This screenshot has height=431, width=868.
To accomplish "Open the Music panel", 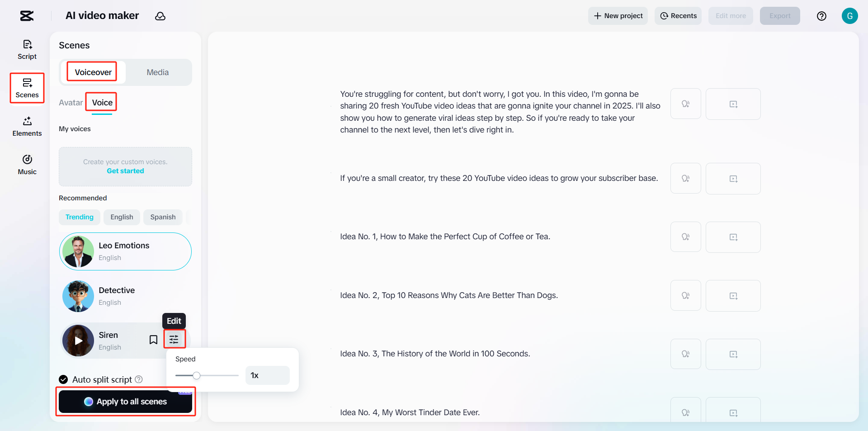I will 27,164.
